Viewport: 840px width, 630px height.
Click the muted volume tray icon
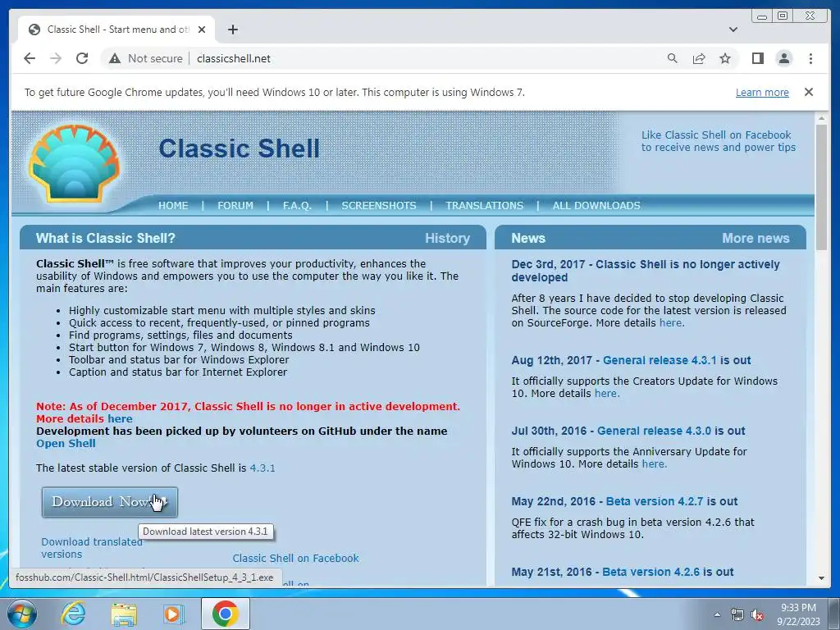click(757, 614)
